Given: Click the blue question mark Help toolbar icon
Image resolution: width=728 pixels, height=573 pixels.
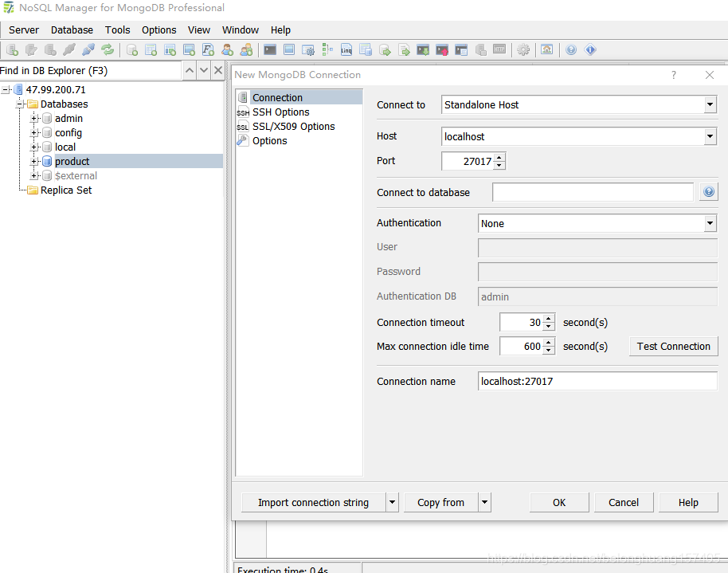Looking at the screenshot, I should [571, 49].
